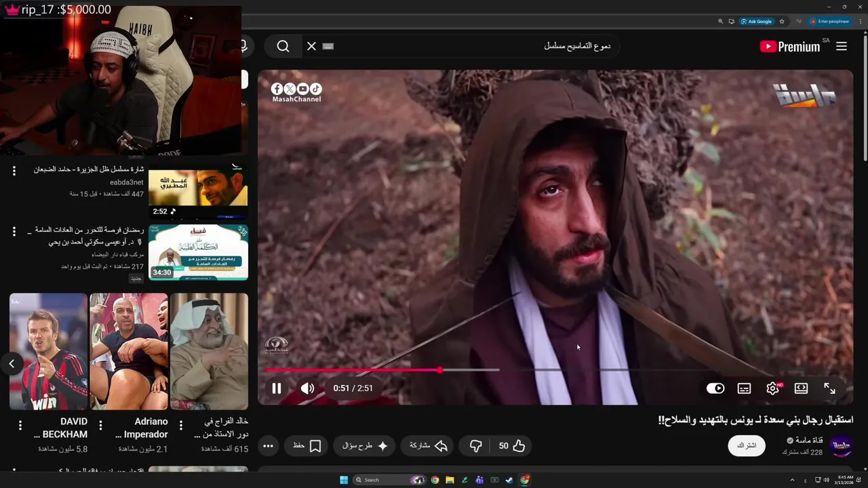868x488 pixels.
Task: Click the طرح سؤال ask button
Action: 365,446
